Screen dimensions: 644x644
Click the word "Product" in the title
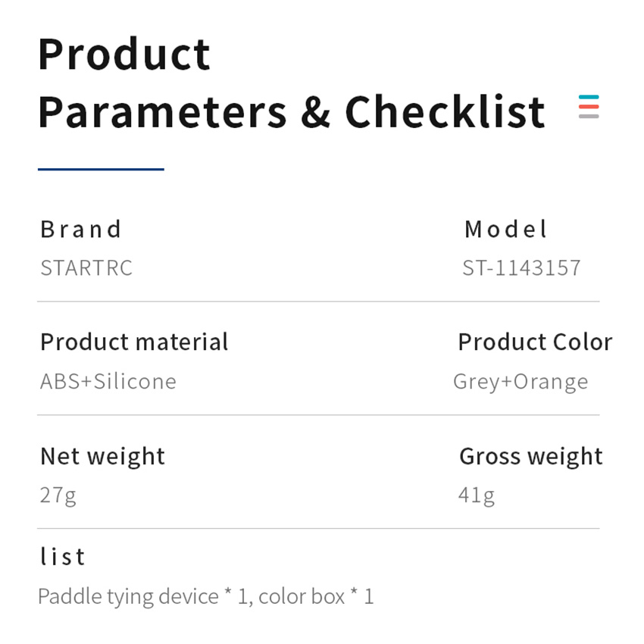124,55
